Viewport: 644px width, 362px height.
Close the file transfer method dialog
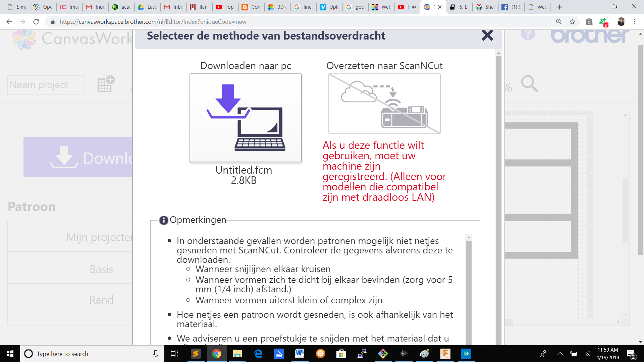(487, 36)
